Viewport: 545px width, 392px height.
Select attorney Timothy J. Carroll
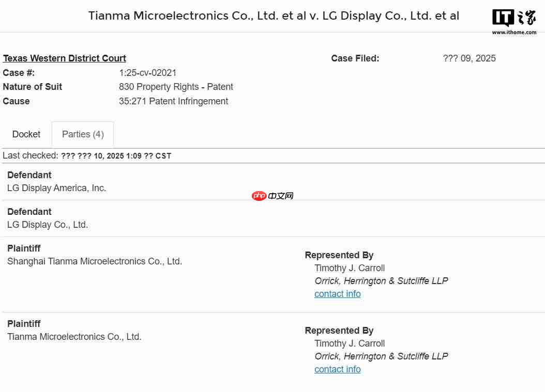point(350,268)
